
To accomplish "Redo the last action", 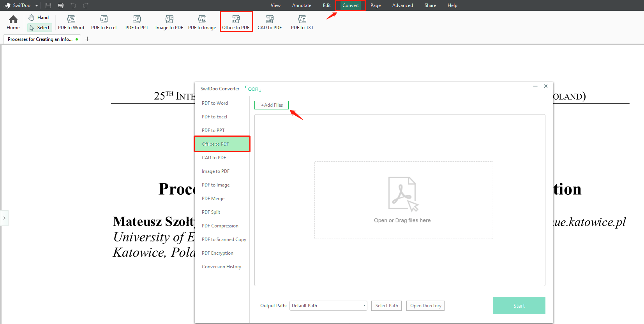I will [x=86, y=5].
